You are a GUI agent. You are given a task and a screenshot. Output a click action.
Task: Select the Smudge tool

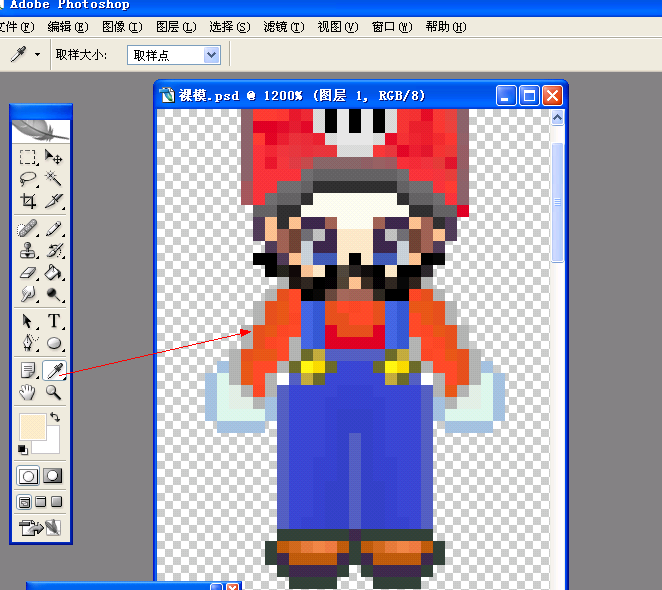(28, 294)
